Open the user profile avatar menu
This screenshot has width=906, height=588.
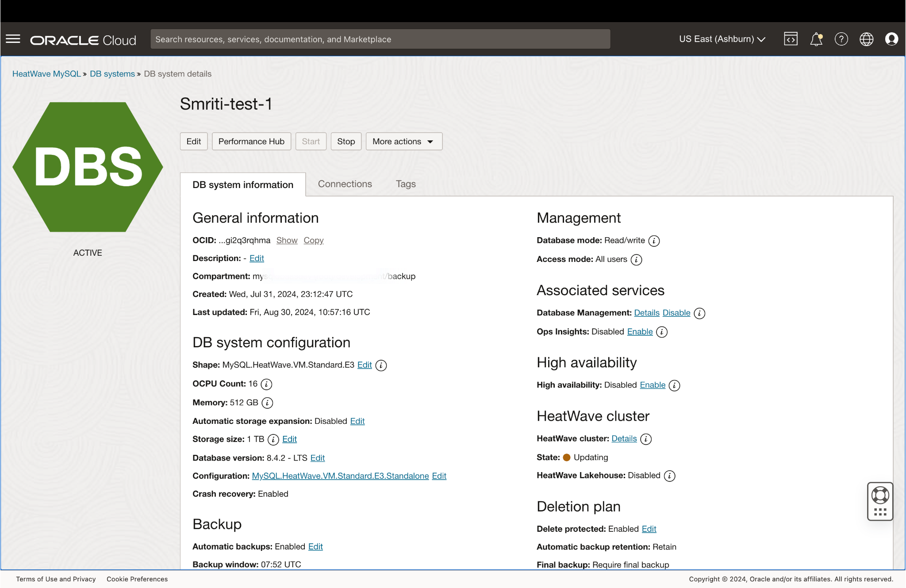pyautogui.click(x=891, y=39)
